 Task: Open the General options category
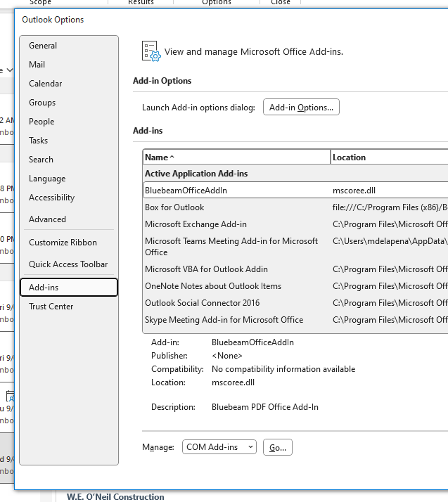click(x=69, y=46)
